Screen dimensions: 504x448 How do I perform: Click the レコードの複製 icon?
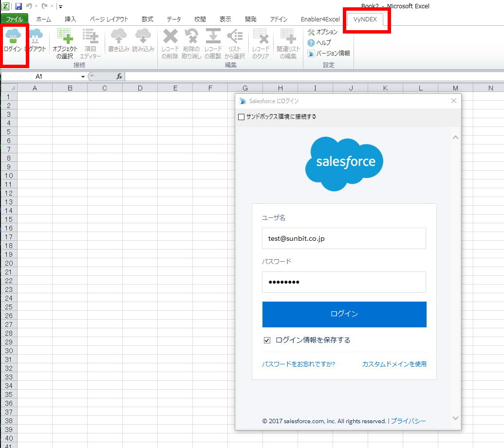click(213, 36)
